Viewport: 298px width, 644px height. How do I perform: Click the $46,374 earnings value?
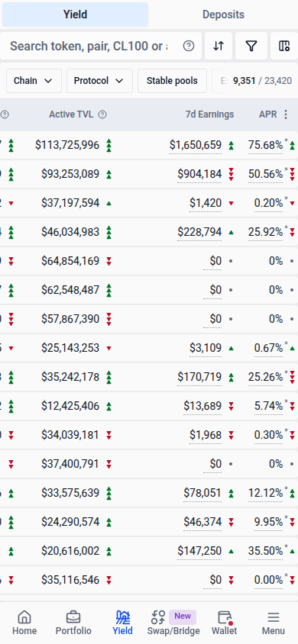click(x=202, y=522)
